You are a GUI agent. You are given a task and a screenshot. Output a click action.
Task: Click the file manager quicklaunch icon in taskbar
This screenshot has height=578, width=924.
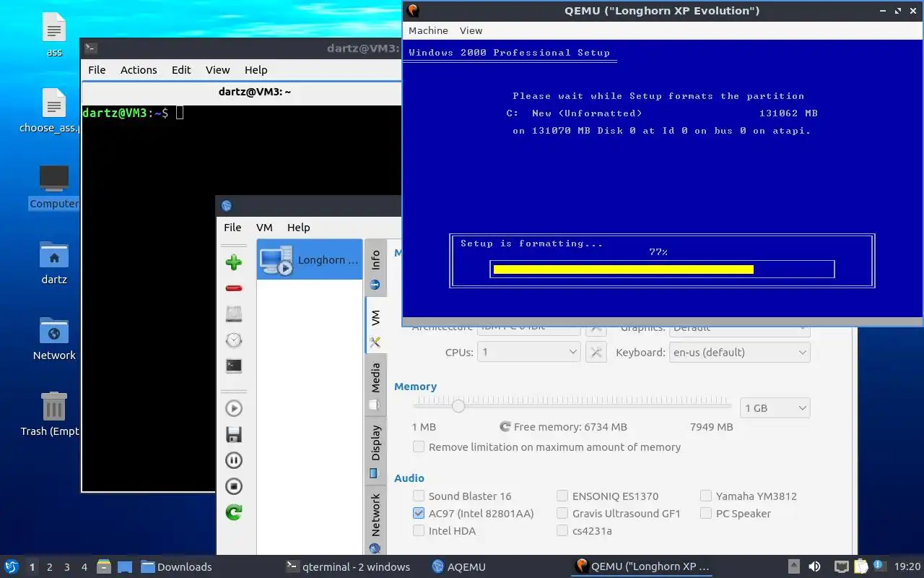[103, 566]
